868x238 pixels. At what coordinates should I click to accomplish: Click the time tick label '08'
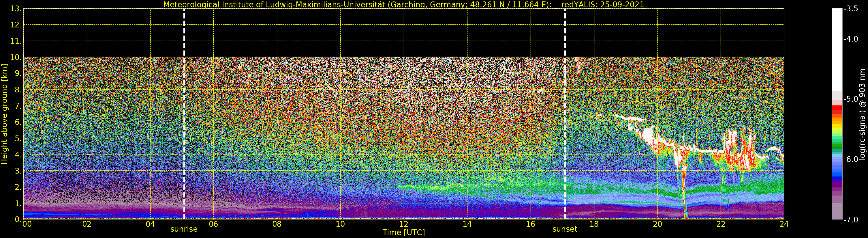pyautogui.click(x=277, y=224)
